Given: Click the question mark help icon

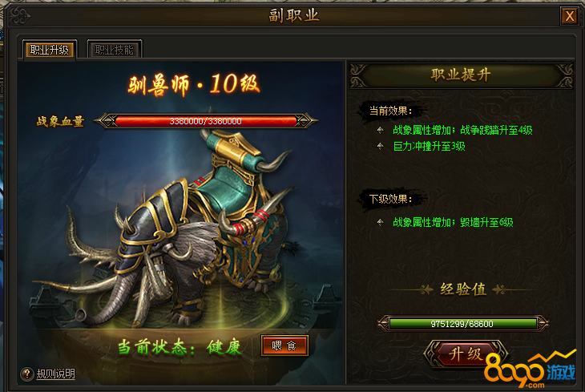Looking at the screenshot, I should 27,374.
